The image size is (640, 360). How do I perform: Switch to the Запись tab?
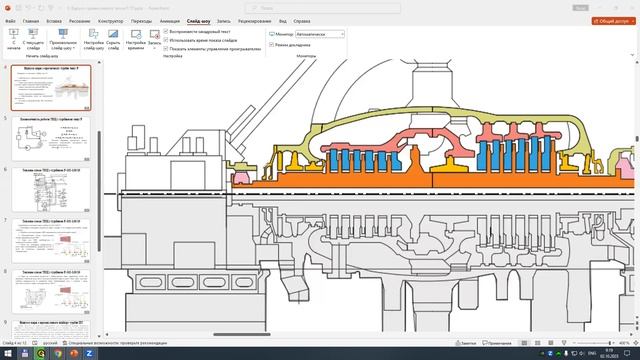coord(223,21)
